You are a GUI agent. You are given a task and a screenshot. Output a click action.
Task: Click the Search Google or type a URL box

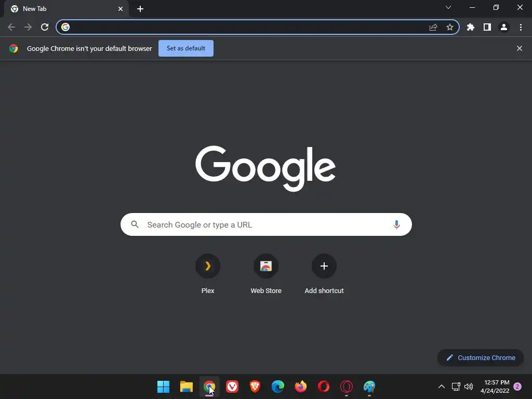coord(266,224)
